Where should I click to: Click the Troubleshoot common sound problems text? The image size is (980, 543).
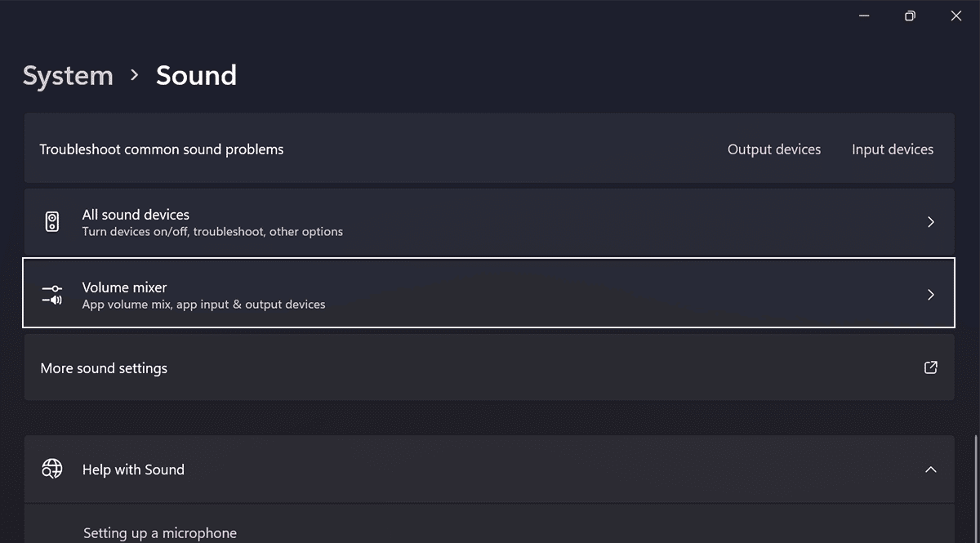162,149
